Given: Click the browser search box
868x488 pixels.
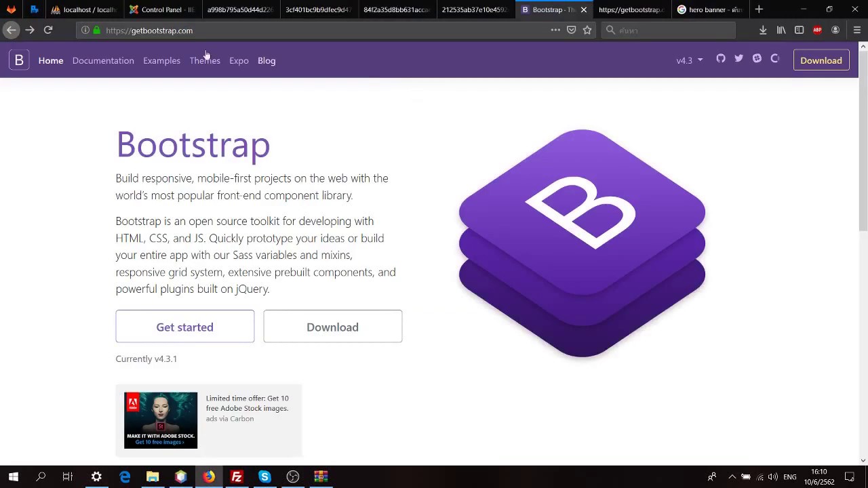Looking at the screenshot, I should [669, 30].
